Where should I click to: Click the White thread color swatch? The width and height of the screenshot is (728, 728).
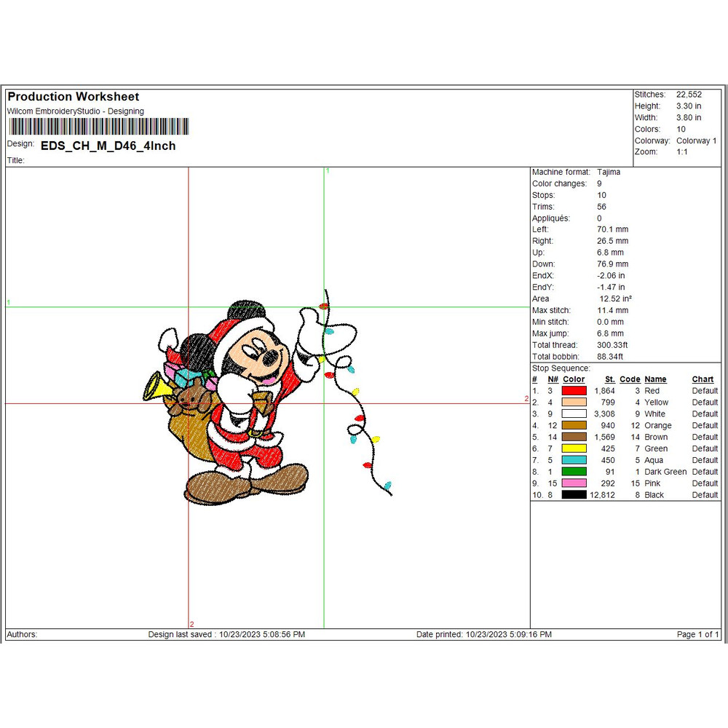click(x=574, y=414)
